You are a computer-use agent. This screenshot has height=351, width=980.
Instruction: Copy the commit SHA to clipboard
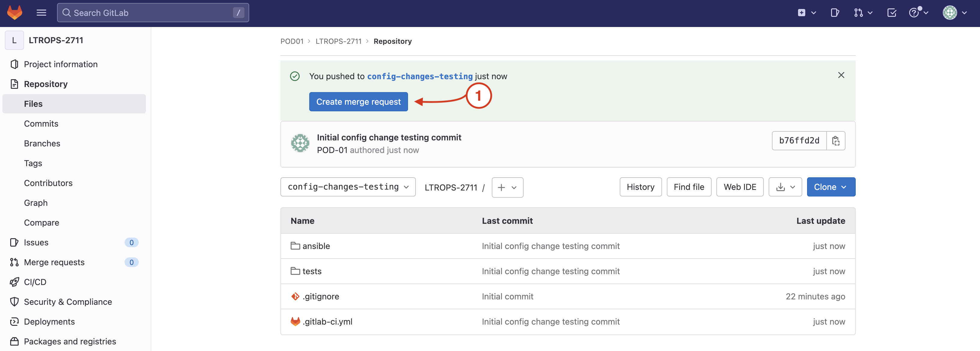pos(836,141)
